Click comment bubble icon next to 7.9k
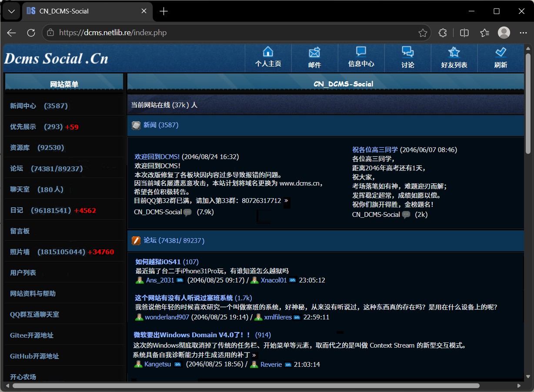The image size is (534, 392). pos(187,213)
